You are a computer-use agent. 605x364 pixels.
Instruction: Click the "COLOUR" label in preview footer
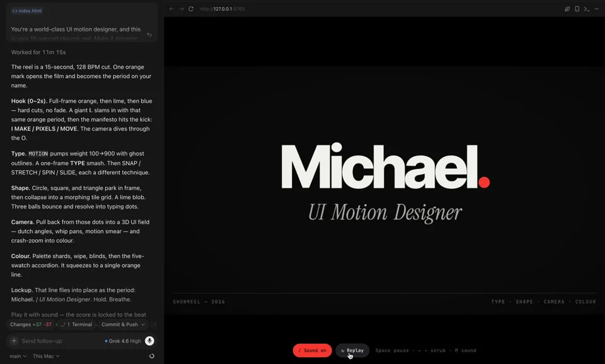coord(585,302)
